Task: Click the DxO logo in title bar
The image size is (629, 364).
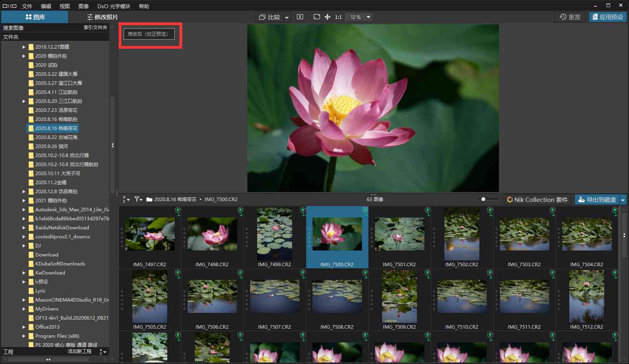Action: point(9,6)
